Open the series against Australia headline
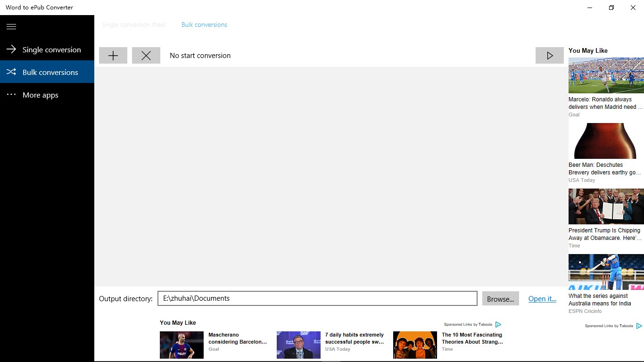The width and height of the screenshot is (644, 362). pyautogui.click(x=600, y=300)
